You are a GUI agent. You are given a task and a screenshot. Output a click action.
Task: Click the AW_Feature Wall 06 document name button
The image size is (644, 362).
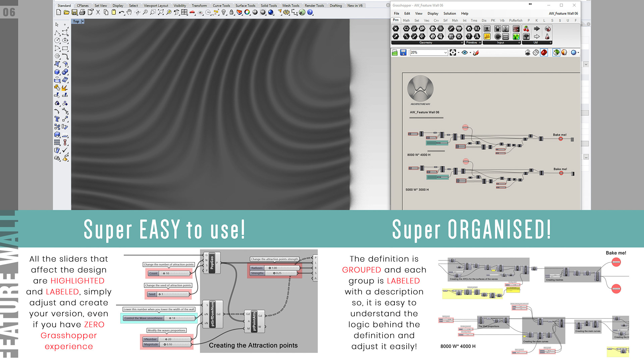563,13
